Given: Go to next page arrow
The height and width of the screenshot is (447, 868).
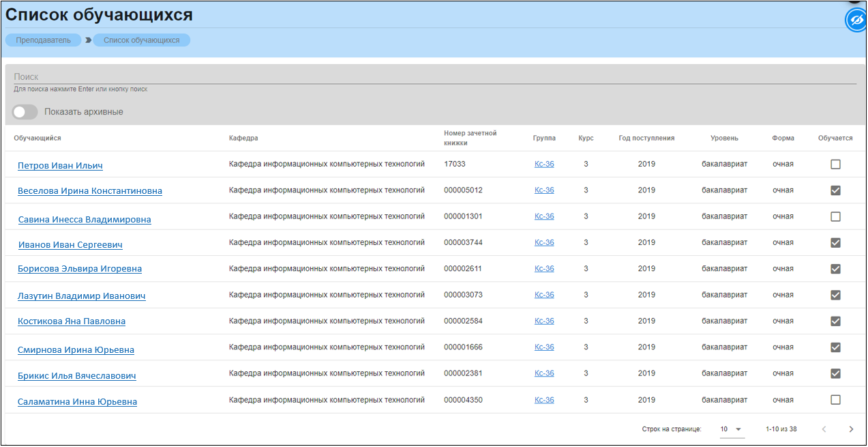Looking at the screenshot, I should 850,429.
